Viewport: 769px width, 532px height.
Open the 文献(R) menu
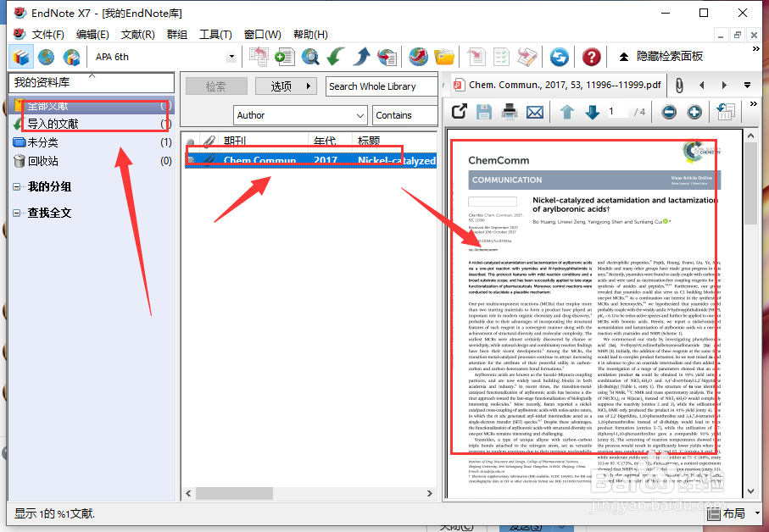click(138, 34)
